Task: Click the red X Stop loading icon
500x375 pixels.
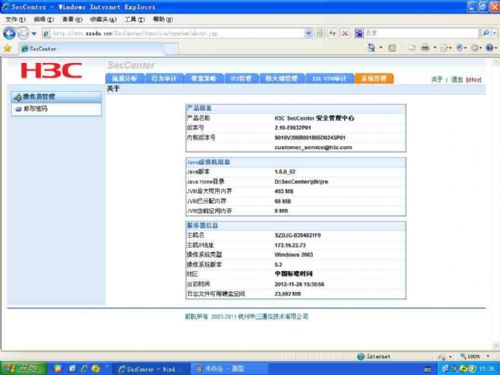Action: [x=345, y=33]
